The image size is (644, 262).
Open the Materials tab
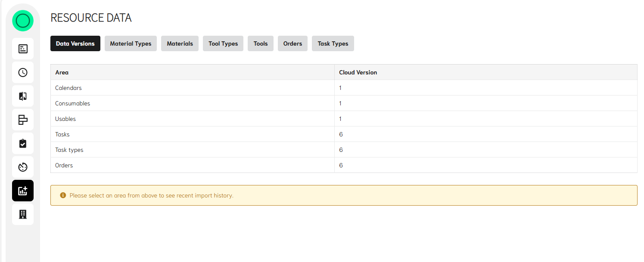180,43
